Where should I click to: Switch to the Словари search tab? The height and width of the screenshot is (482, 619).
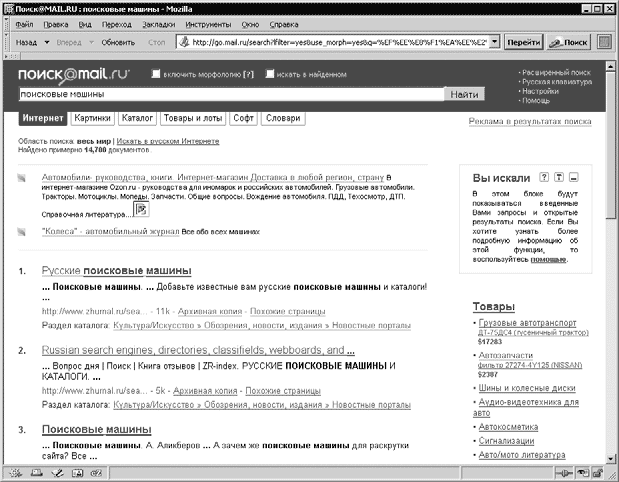283,118
